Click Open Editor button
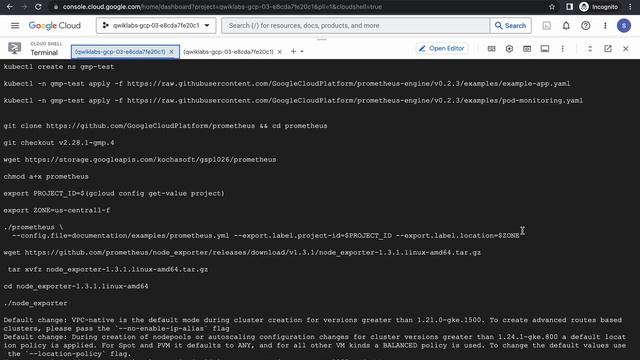This screenshot has height=360, width=640. [x=442, y=49]
